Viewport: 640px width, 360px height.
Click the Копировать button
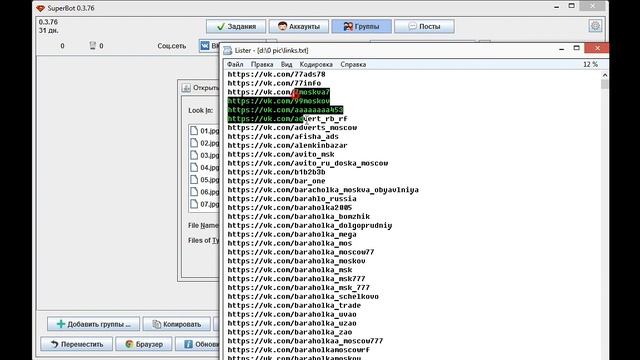click(x=177, y=324)
